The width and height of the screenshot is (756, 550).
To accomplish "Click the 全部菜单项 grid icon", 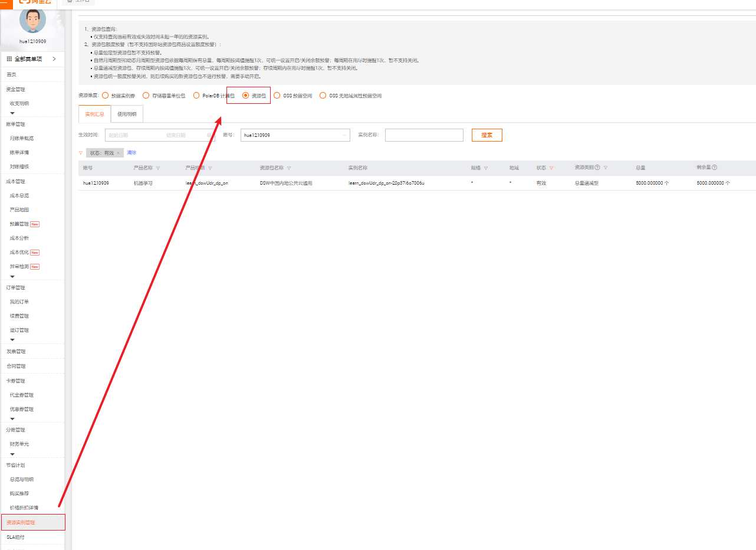I will pyautogui.click(x=9, y=59).
